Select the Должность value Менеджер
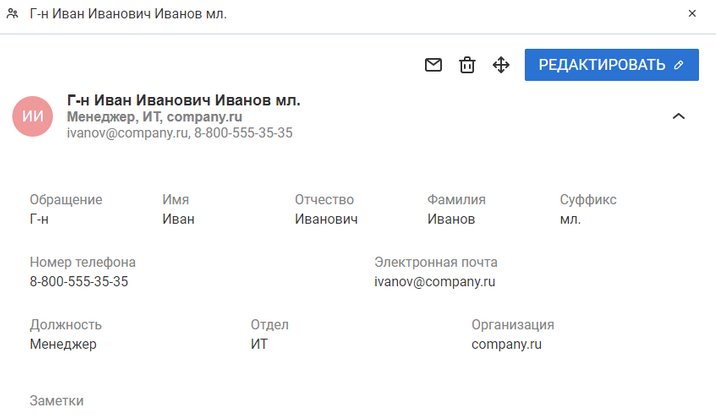716x415 pixels. tap(63, 344)
